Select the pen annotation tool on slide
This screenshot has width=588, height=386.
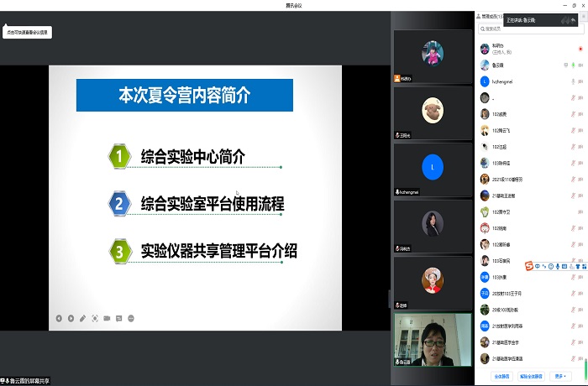pos(82,318)
